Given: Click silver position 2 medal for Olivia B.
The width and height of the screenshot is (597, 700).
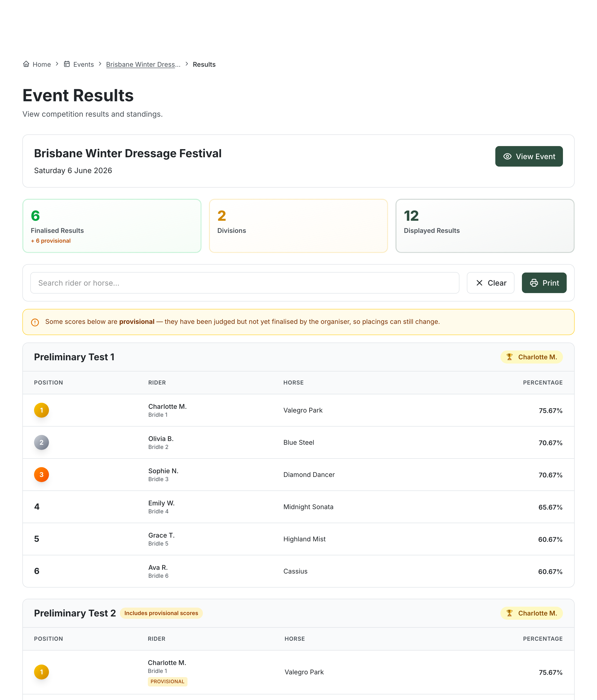Looking at the screenshot, I should point(42,442).
